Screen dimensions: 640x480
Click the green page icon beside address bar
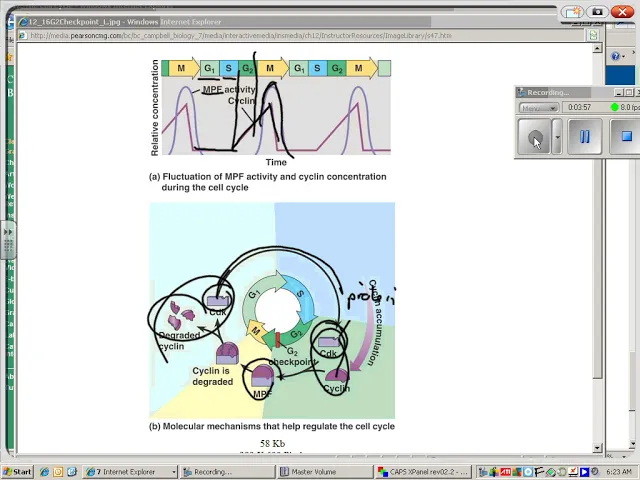point(594,36)
